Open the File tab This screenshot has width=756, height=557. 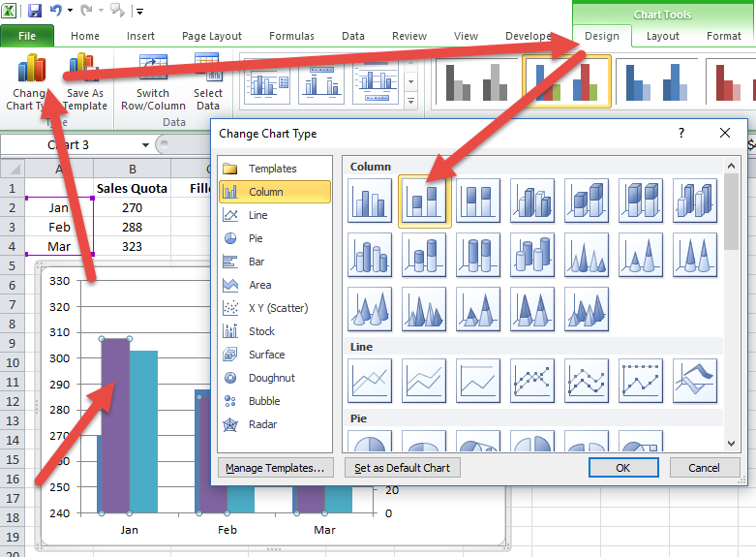pyautogui.click(x=27, y=36)
